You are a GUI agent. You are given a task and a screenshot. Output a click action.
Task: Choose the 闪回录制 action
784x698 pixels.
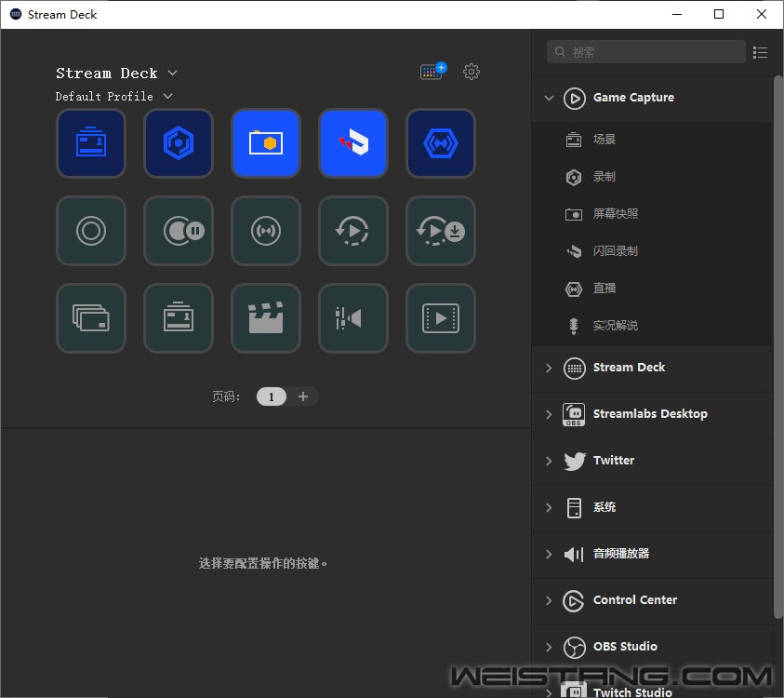pyautogui.click(x=653, y=251)
